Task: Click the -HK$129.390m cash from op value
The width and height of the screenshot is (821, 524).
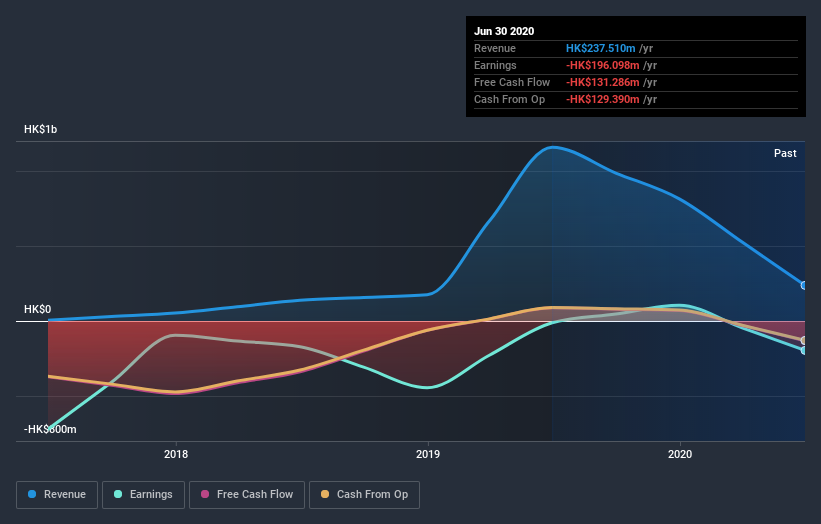Action: [x=603, y=99]
